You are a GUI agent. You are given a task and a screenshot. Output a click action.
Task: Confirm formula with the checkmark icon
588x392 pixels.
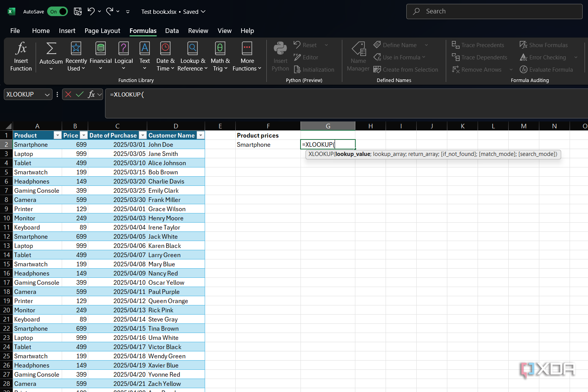point(80,94)
